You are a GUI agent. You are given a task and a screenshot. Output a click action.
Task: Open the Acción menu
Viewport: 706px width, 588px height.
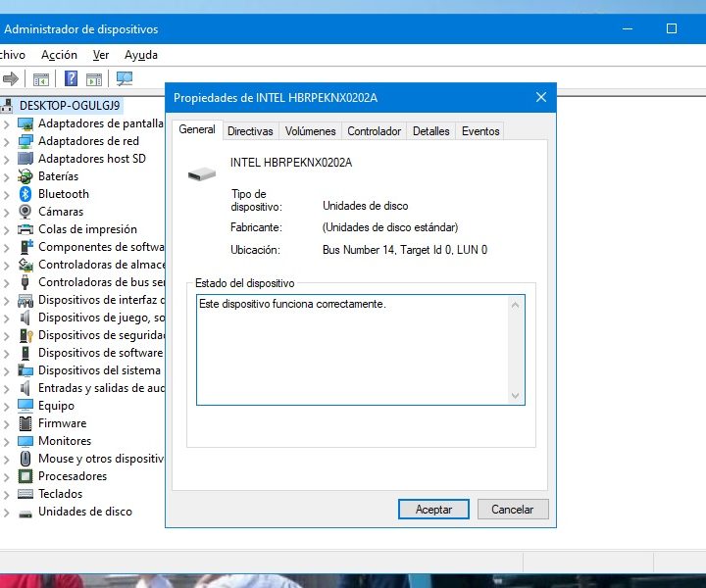click(x=59, y=55)
